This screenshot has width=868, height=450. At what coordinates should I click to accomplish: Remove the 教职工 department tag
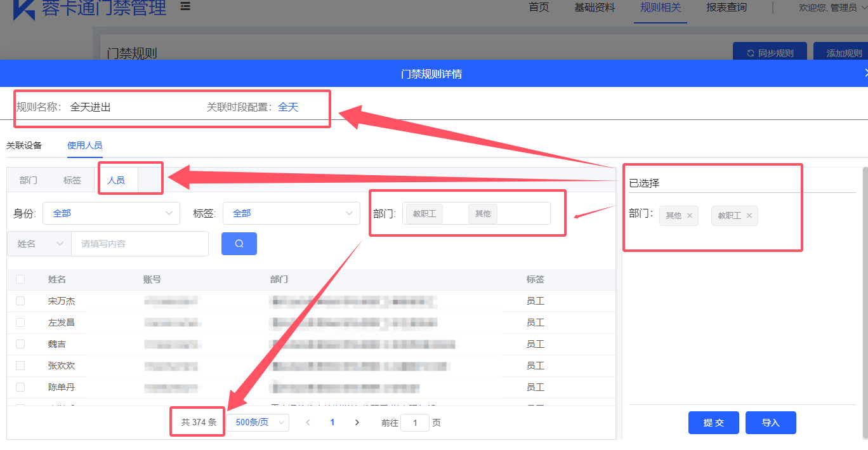749,216
